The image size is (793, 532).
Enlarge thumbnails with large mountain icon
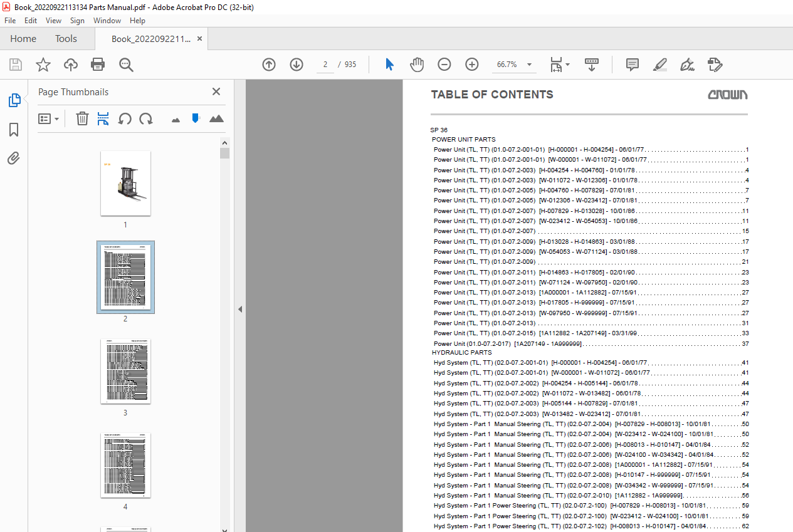[216, 118]
